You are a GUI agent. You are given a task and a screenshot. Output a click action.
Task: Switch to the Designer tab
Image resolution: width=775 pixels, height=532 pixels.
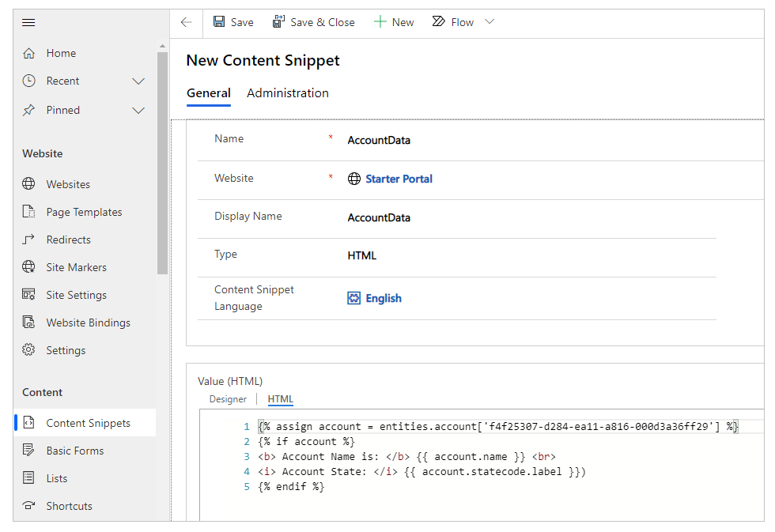click(x=228, y=399)
